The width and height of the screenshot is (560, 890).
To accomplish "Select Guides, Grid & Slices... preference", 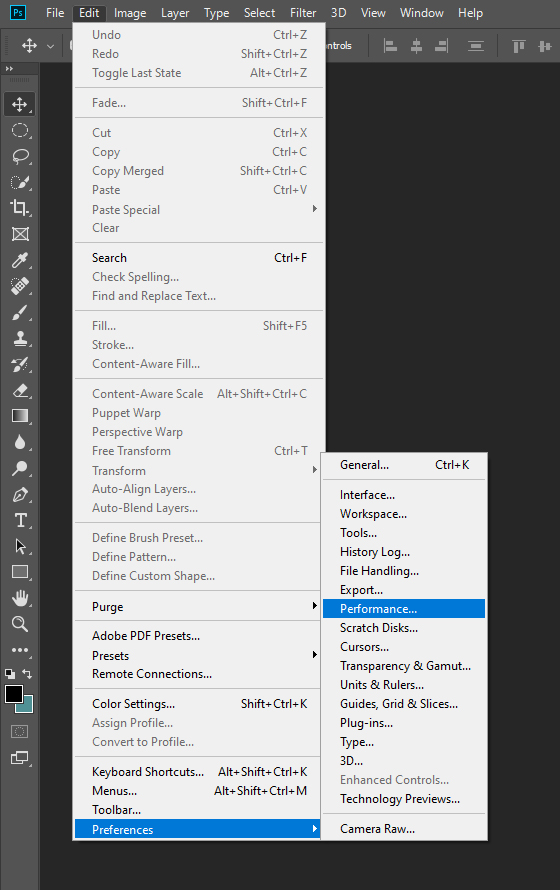I will pos(404,704).
